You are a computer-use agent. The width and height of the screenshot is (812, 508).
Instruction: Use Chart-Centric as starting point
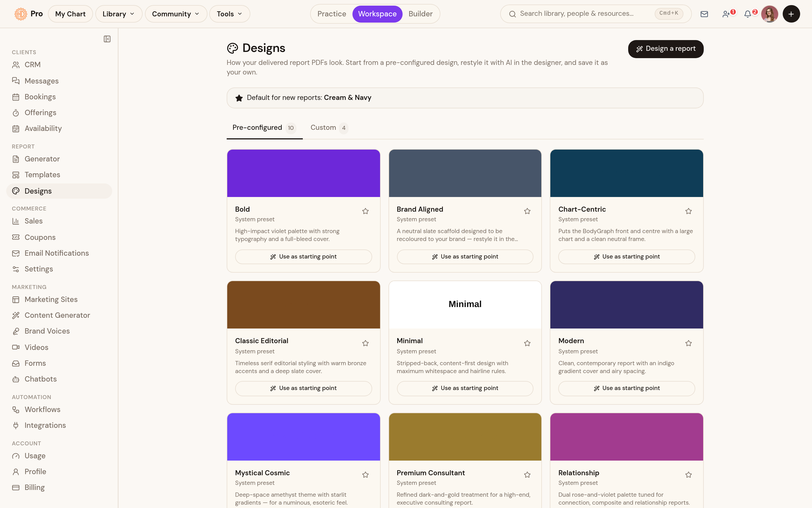click(626, 257)
